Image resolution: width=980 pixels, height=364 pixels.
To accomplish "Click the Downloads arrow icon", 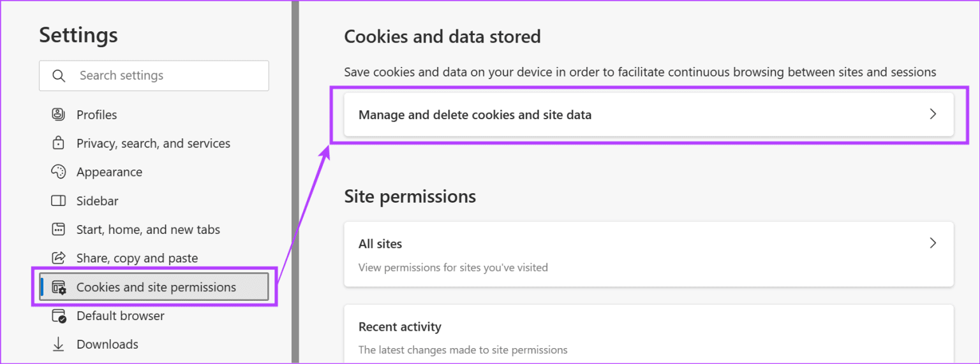I will click(58, 344).
